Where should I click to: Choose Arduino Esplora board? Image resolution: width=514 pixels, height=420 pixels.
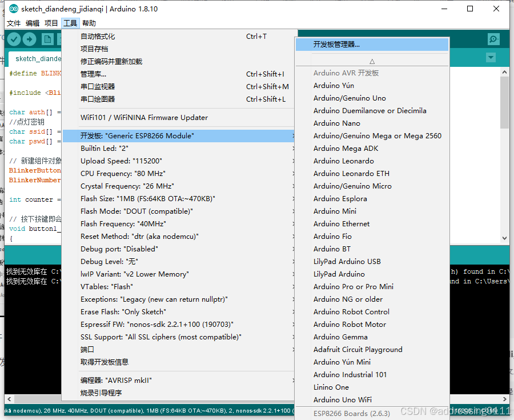tap(372, 199)
